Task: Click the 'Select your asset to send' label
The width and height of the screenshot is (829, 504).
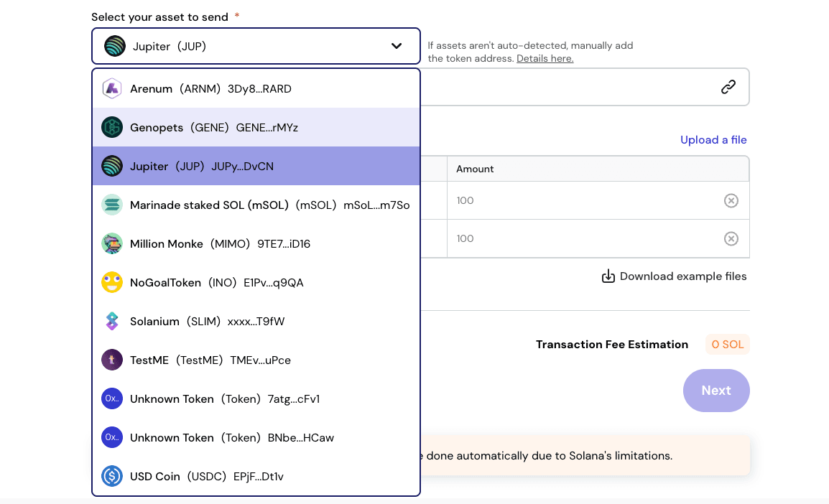Action: 159,17
